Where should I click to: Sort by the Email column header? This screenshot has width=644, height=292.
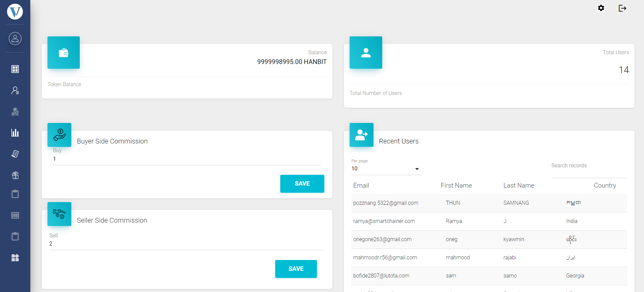tap(361, 186)
